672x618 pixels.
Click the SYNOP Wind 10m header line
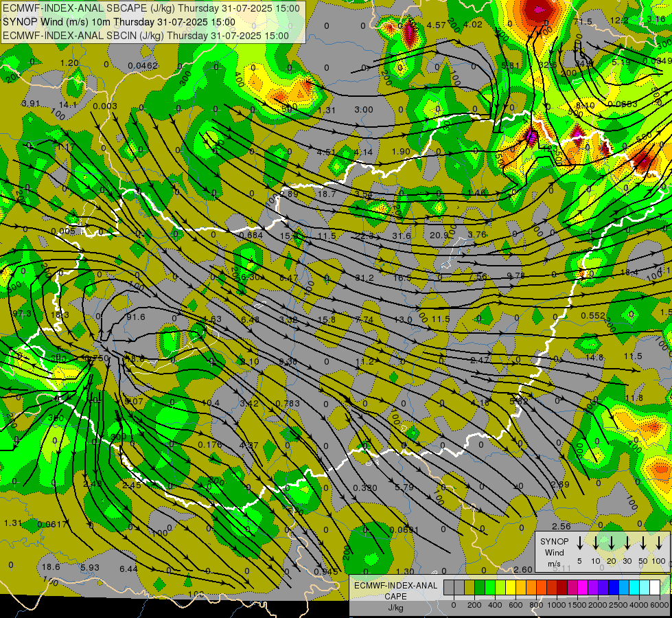click(119, 22)
